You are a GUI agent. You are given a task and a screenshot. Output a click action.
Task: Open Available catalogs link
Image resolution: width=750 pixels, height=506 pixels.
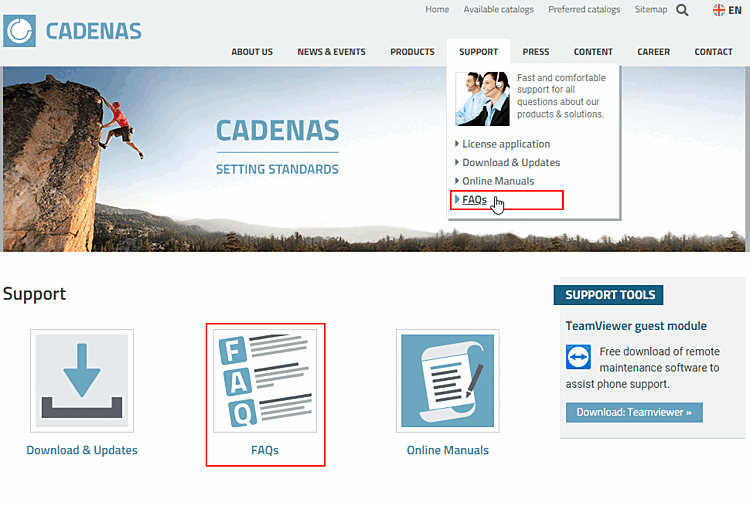click(498, 10)
